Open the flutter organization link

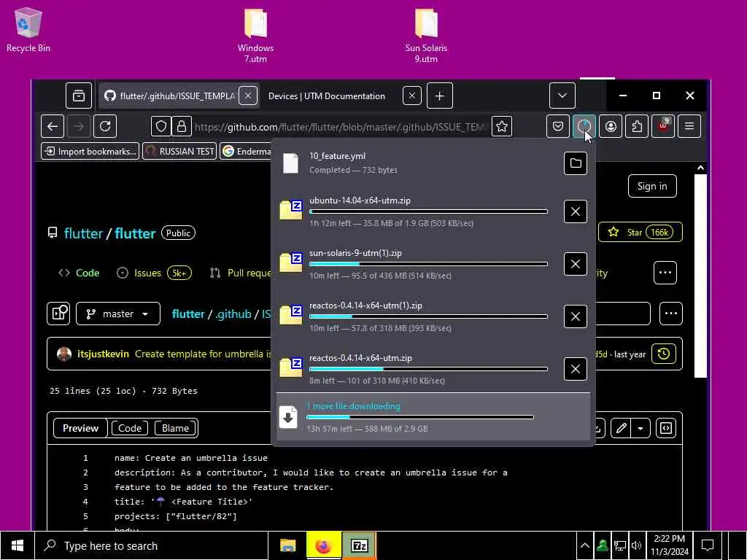83,233
